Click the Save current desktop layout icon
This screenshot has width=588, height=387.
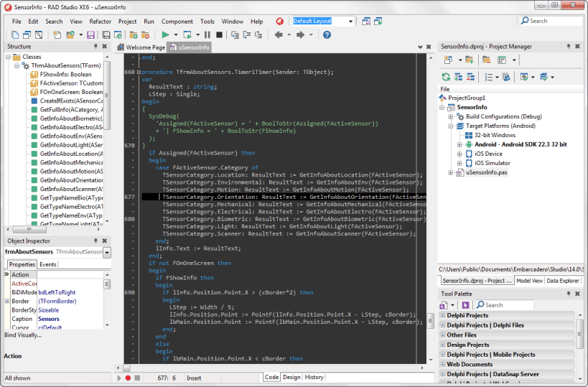pyautogui.click(x=366, y=22)
